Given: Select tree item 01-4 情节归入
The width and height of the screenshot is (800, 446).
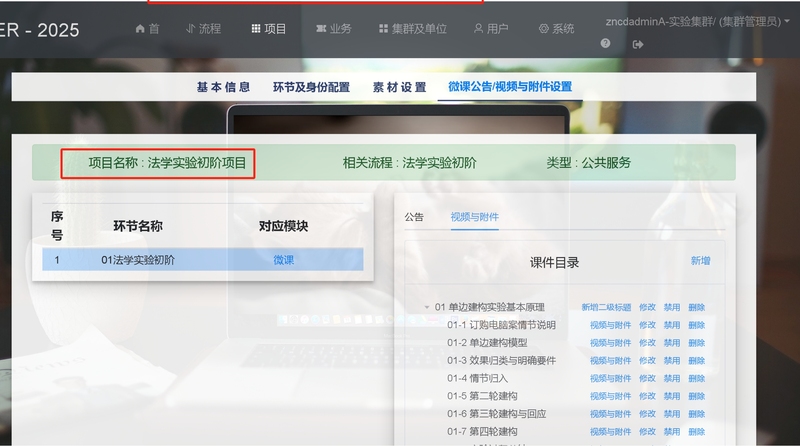Looking at the screenshot, I should pyautogui.click(x=478, y=379).
